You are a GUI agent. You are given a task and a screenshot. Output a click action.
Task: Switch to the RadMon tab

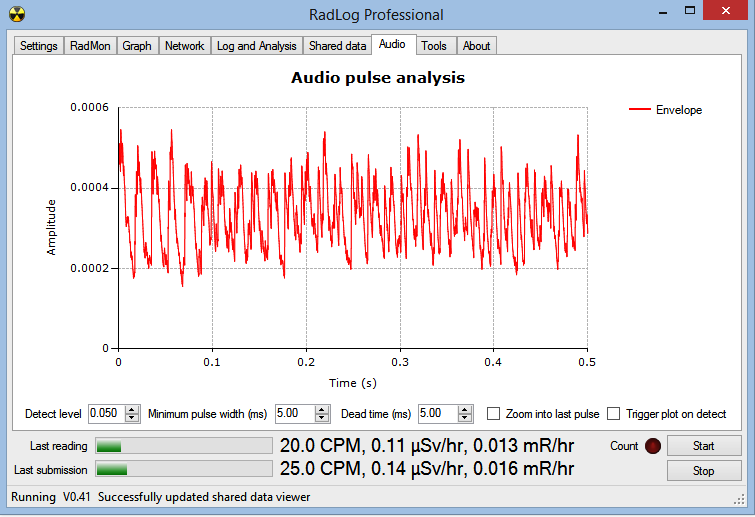click(91, 46)
